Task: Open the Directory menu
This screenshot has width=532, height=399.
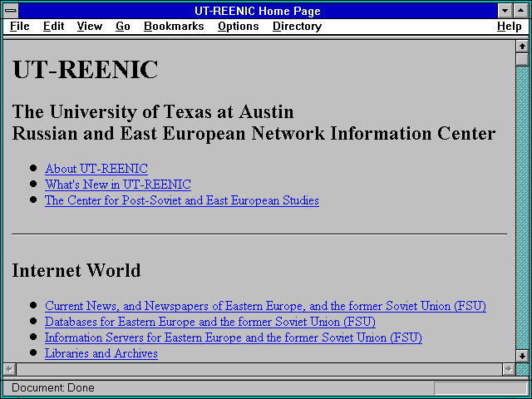Action: (298, 27)
